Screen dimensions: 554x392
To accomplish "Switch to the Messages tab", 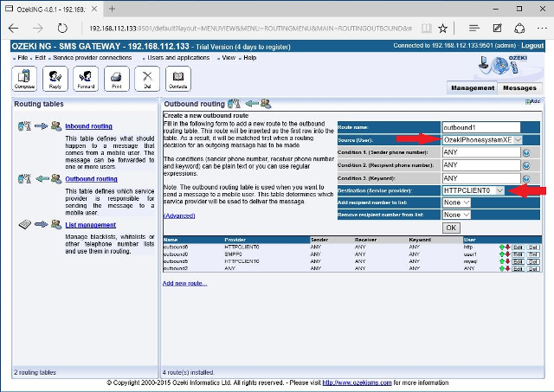I will pyautogui.click(x=519, y=88).
